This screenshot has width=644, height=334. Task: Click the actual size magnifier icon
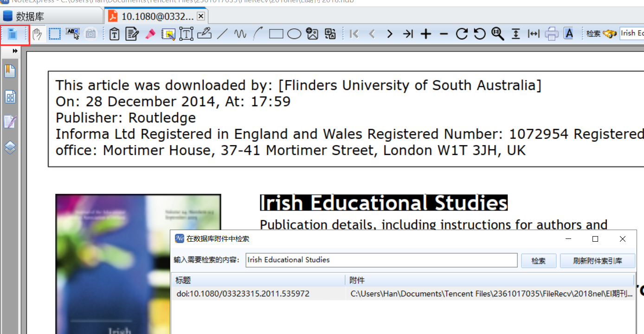498,34
